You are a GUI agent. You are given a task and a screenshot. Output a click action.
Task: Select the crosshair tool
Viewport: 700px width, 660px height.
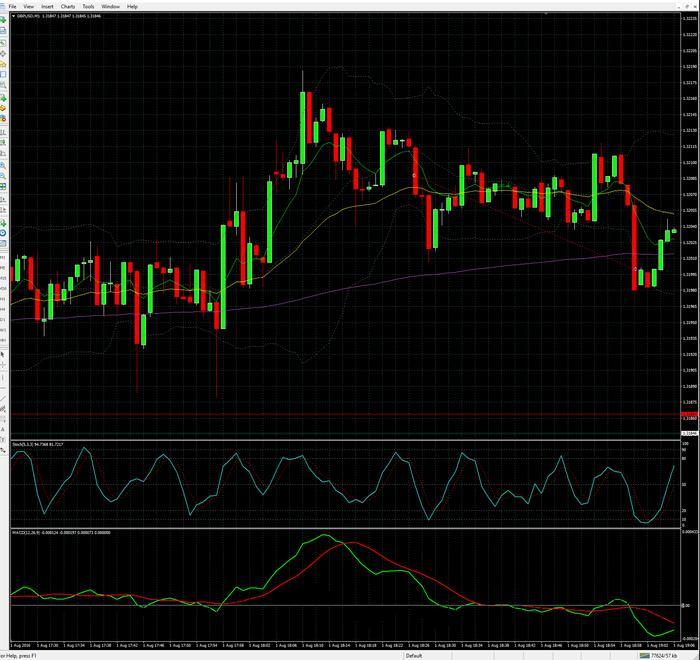[x=3, y=365]
